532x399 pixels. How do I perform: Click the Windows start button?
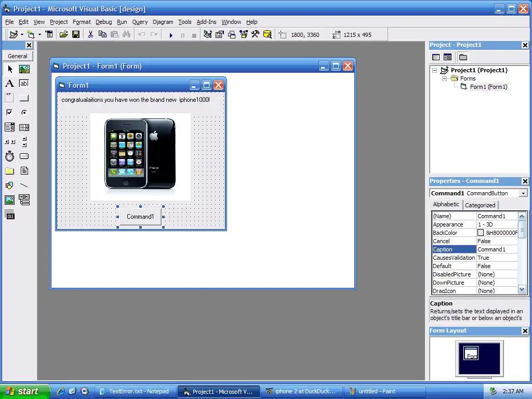click(25, 391)
